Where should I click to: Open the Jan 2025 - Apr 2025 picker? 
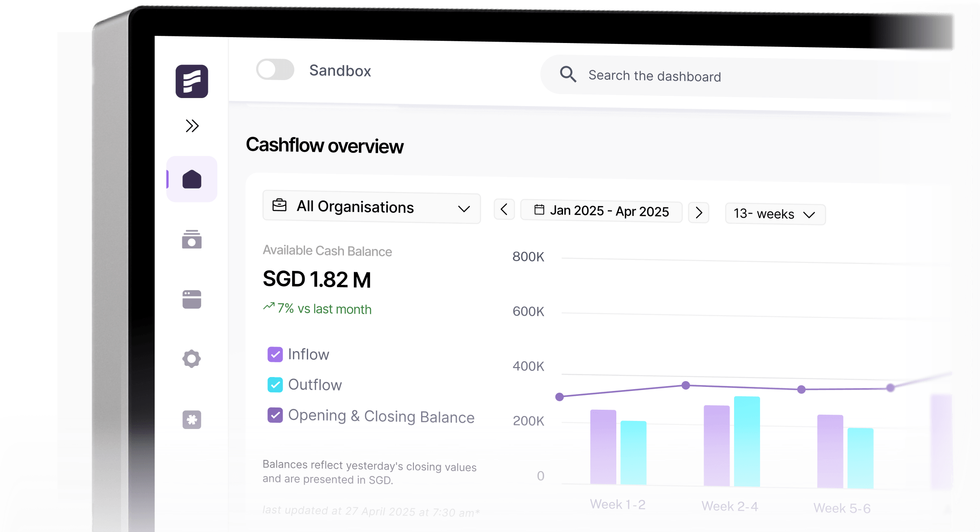tap(609, 211)
